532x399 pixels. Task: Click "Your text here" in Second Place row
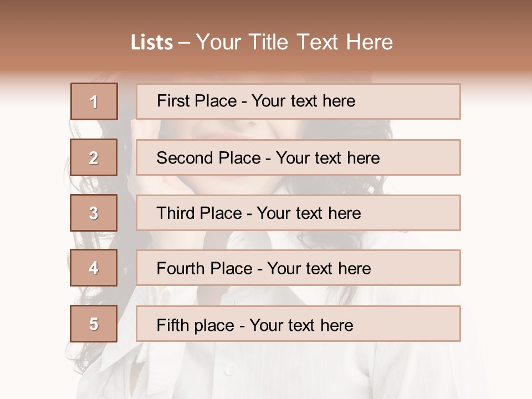coord(328,158)
